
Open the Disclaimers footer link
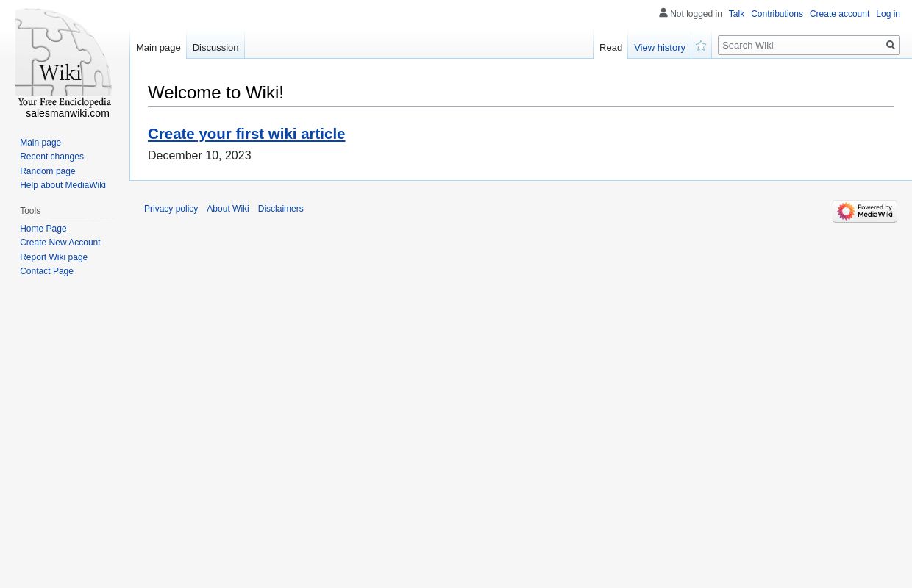280,209
